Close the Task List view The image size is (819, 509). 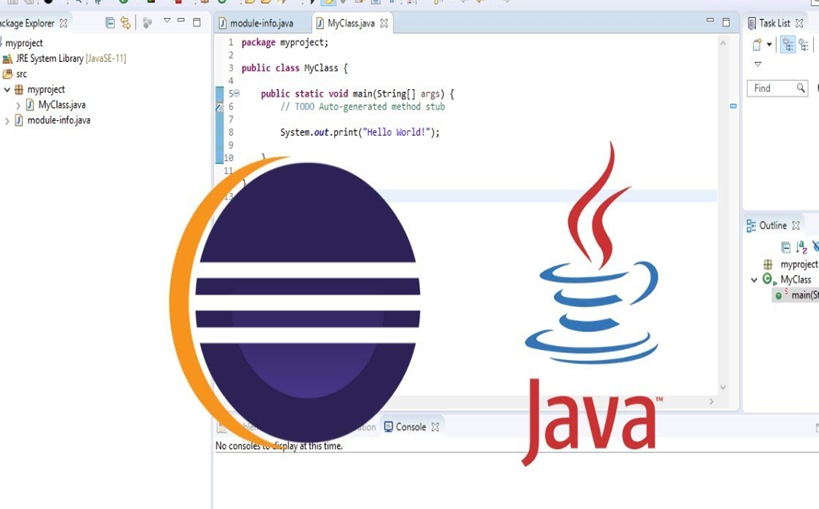coord(799,23)
